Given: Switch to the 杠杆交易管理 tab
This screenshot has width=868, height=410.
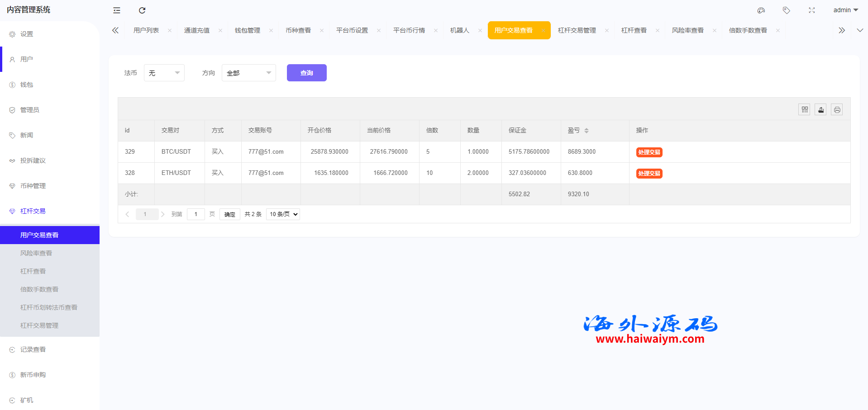Looking at the screenshot, I should click(x=577, y=30).
